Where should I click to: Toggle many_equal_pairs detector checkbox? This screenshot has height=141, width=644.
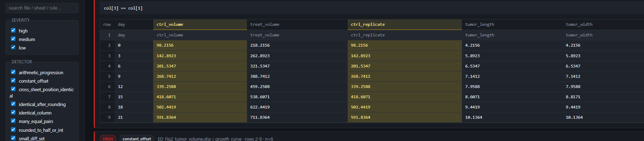(x=13, y=121)
